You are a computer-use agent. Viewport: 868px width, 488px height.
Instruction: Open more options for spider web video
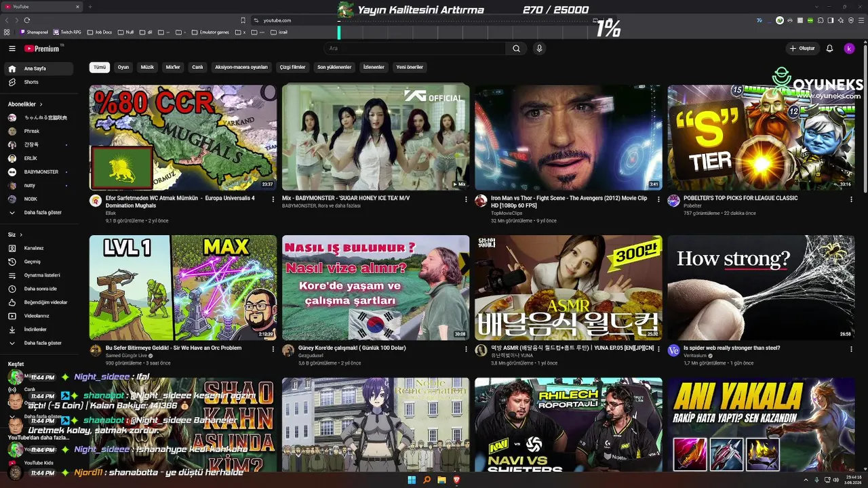[x=851, y=349]
